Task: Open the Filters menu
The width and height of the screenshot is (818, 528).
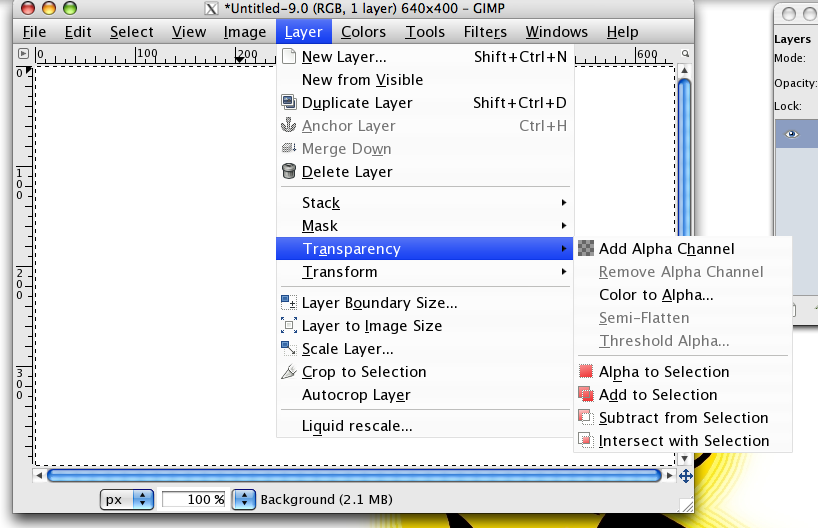Action: [485, 32]
